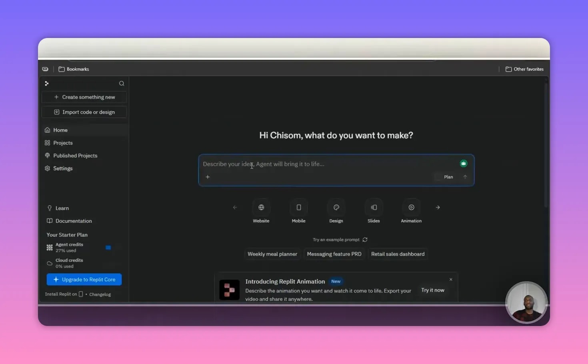Click the right carousel arrow
The height and width of the screenshot is (364, 588).
(x=438, y=207)
